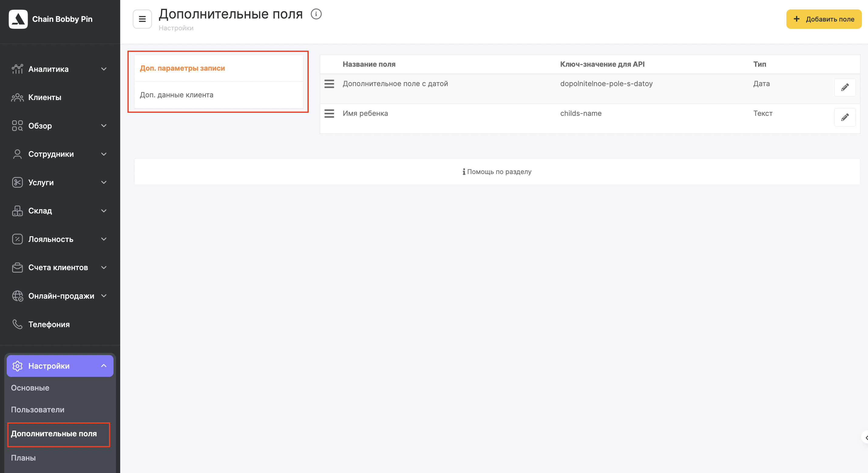Grab the drag handle of 'Имя ребенка' row
Image resolution: width=868 pixels, height=473 pixels.
pyautogui.click(x=329, y=113)
